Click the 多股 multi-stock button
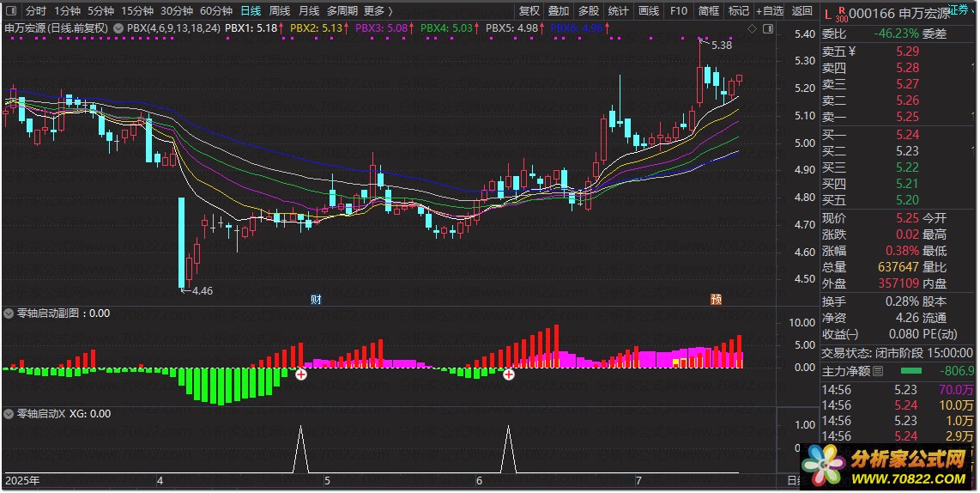Viewport: 980px width, 493px height. click(589, 10)
